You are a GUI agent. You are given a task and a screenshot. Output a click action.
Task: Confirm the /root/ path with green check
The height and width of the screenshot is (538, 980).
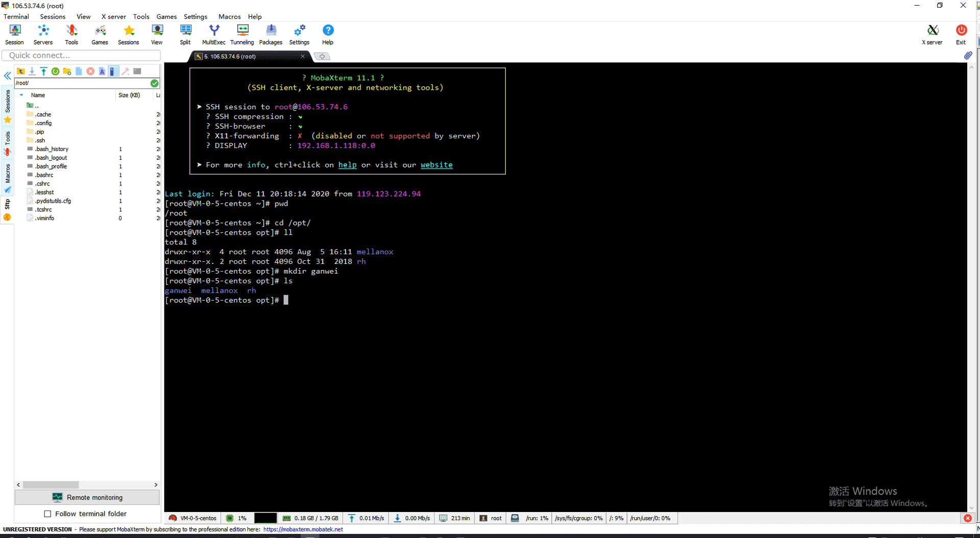[155, 83]
